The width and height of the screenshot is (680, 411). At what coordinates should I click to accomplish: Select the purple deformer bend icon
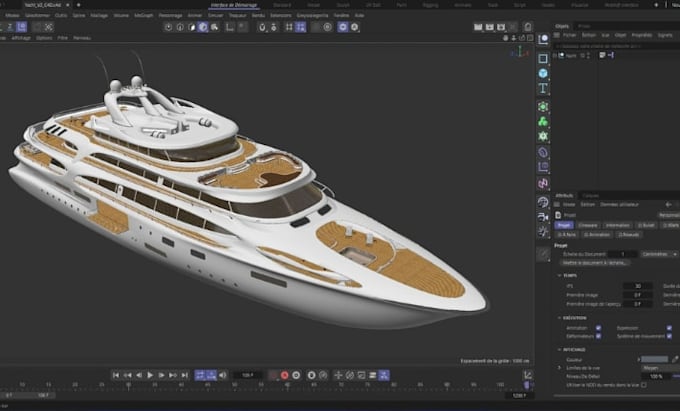[x=543, y=153]
